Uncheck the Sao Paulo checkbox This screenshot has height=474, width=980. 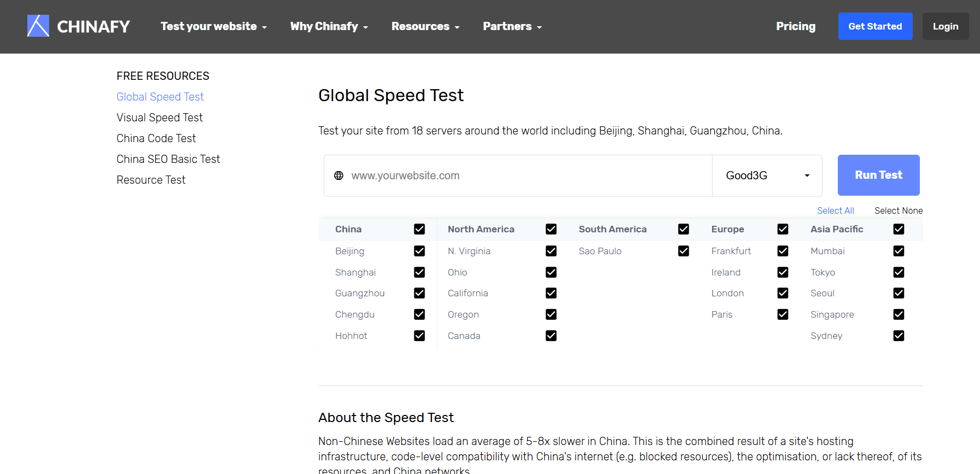[683, 251]
